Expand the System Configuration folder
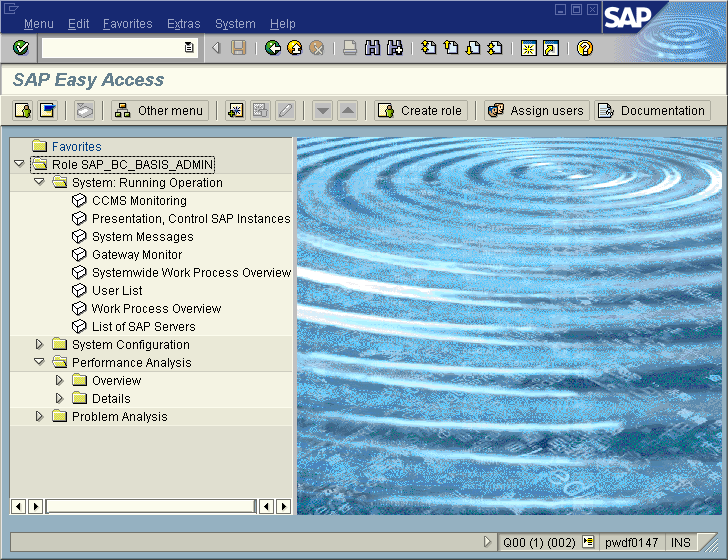 [40, 345]
